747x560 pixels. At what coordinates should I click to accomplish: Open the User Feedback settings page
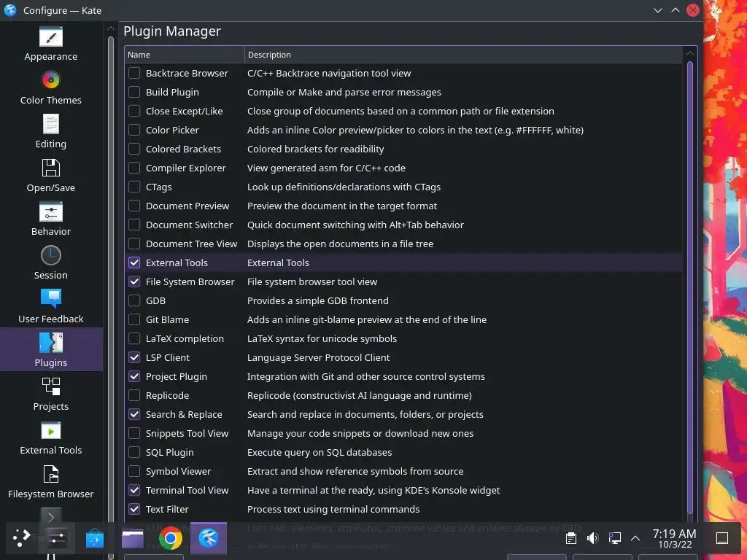pyautogui.click(x=51, y=307)
